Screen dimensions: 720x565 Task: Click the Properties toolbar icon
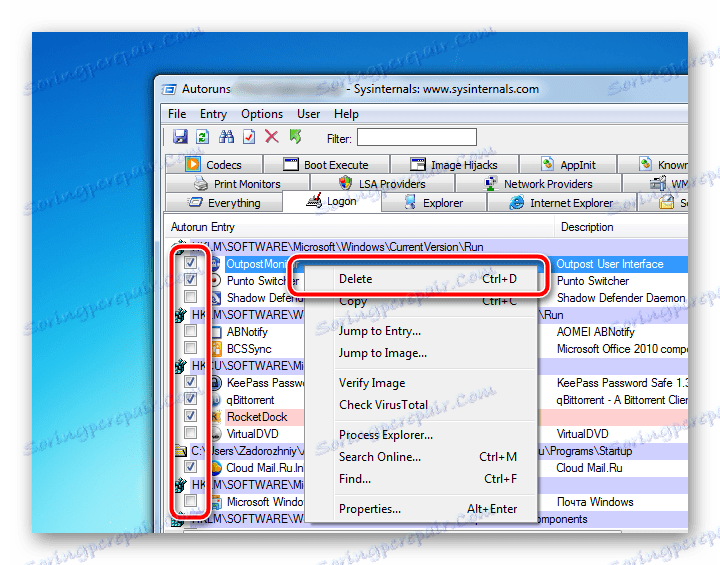[x=249, y=136]
